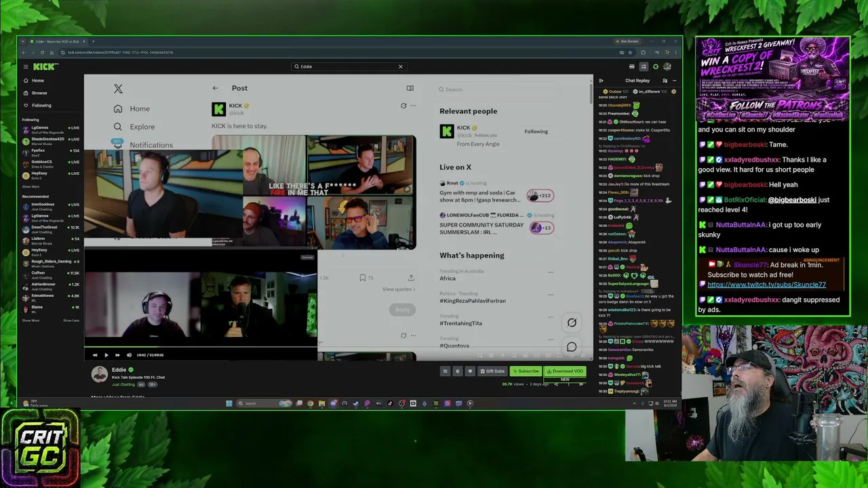
Task: Open ShadeSmokes420 channel in sidebar
Action: (51, 140)
